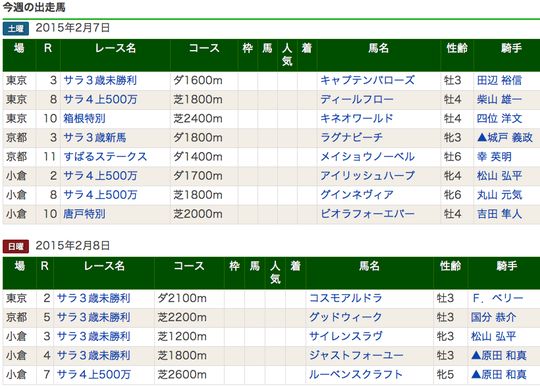Screen dimensions: 540x389
Task: Open jockey F. ベリー
Action: [x=497, y=298]
